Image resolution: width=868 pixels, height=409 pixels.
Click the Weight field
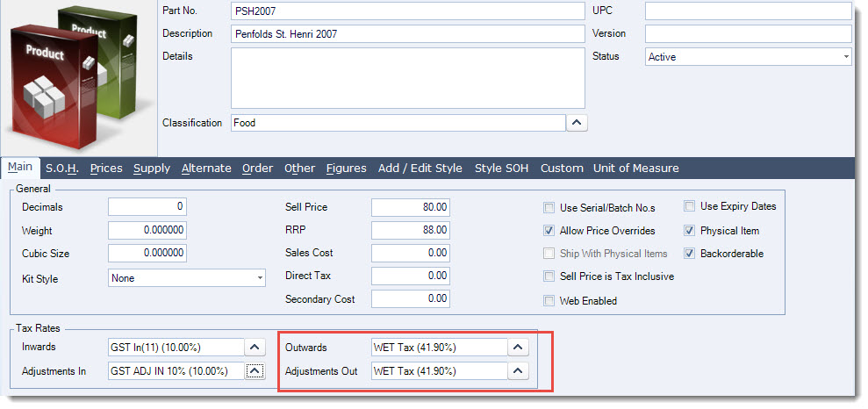point(147,230)
